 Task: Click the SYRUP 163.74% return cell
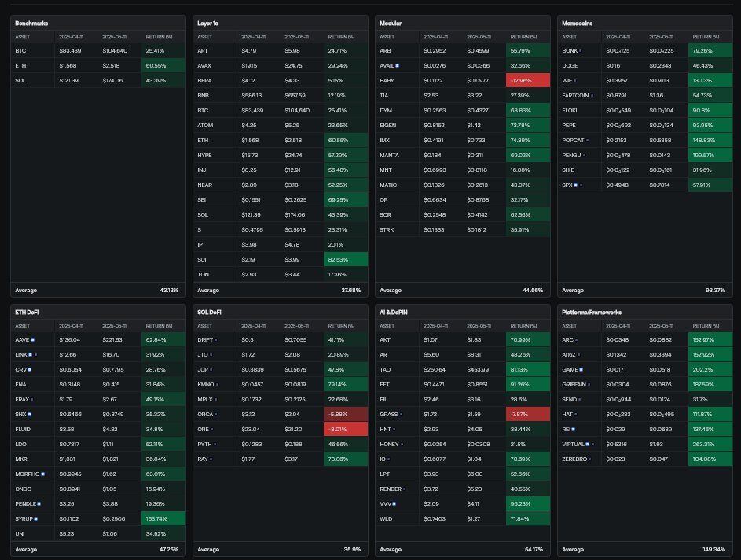163,519
